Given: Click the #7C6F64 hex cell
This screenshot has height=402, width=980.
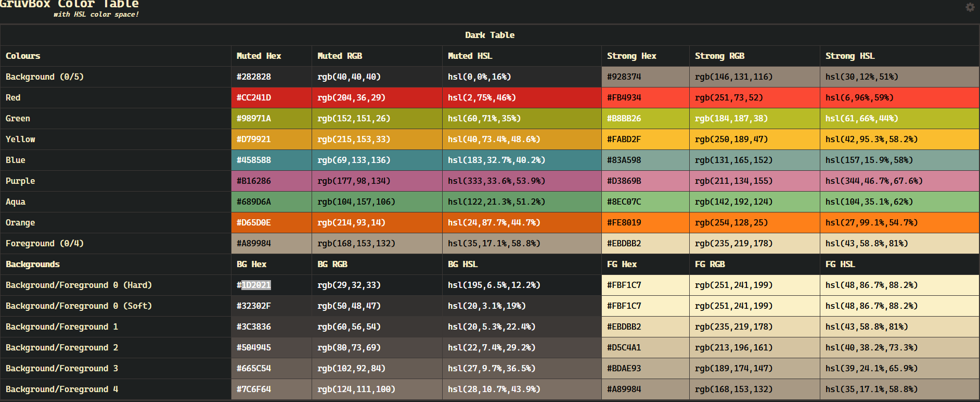Looking at the screenshot, I should [272, 389].
